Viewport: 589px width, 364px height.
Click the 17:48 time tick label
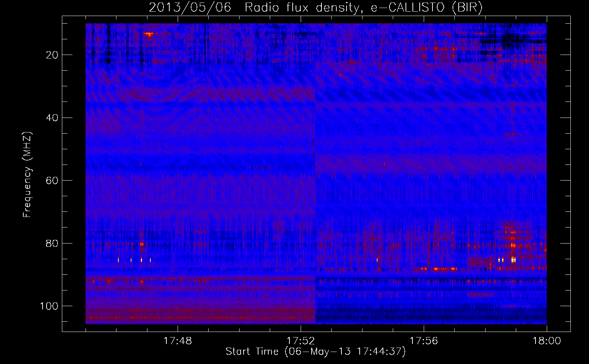[178, 341]
